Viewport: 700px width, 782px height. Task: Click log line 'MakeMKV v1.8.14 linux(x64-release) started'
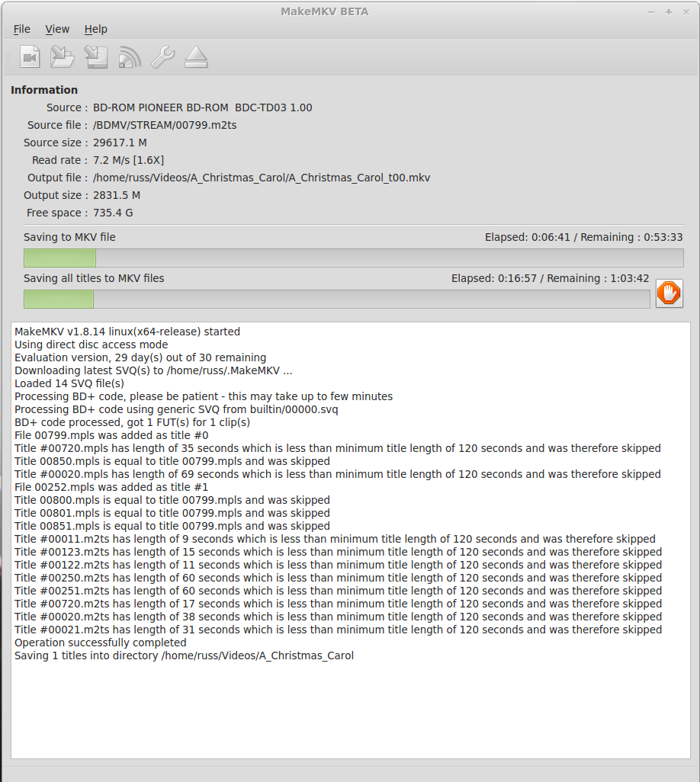click(127, 332)
